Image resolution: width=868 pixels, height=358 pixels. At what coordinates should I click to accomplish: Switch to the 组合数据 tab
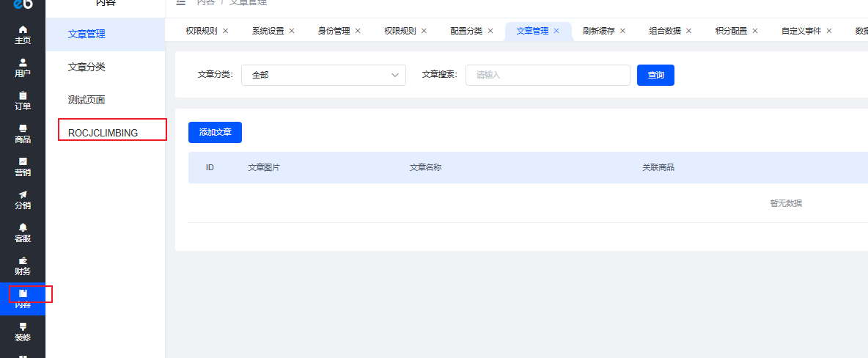(665, 31)
